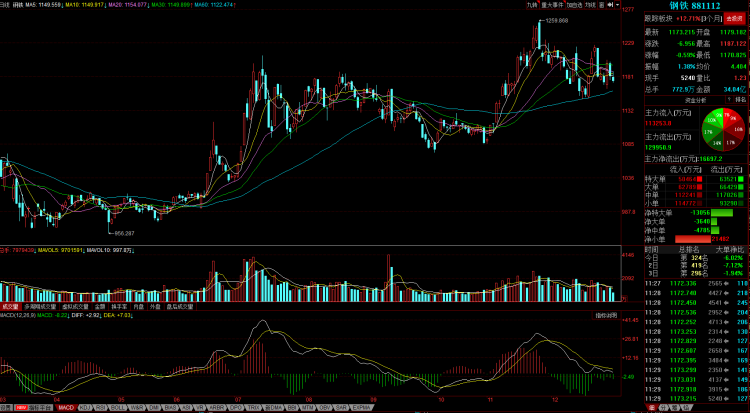Click the 指标说明 indicator explanation button
750x413 pixels.
coord(606,316)
